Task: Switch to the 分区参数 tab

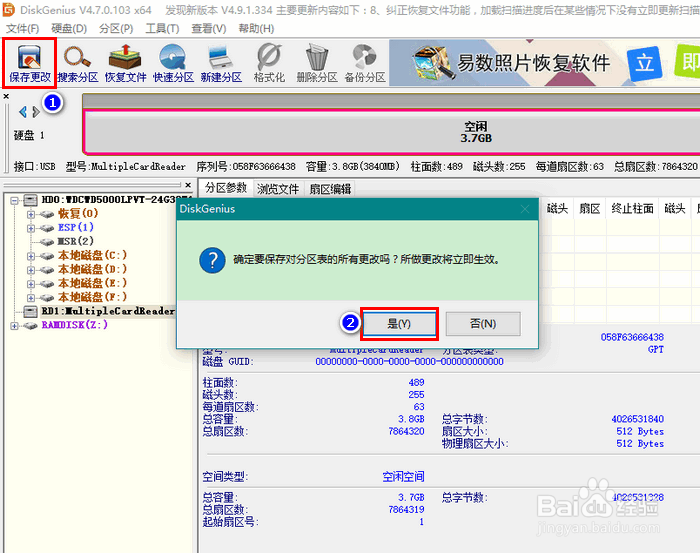Action: point(226,188)
